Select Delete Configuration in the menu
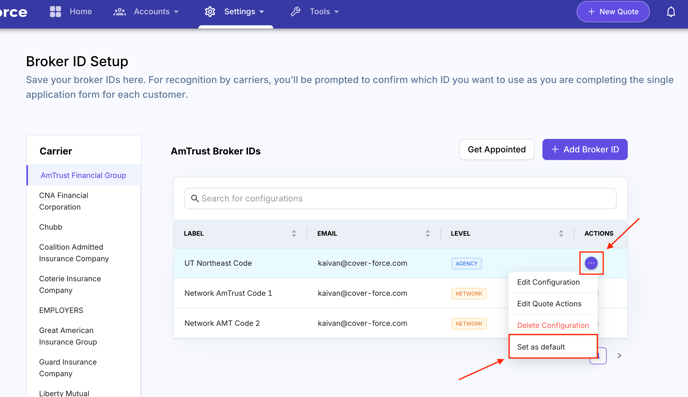Image resolution: width=688 pixels, height=397 pixels. point(553,325)
